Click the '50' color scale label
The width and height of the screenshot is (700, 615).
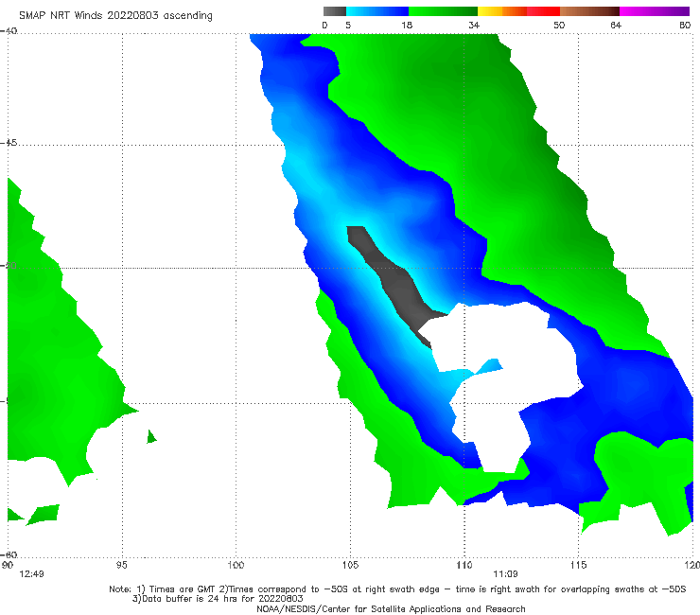[559, 25]
